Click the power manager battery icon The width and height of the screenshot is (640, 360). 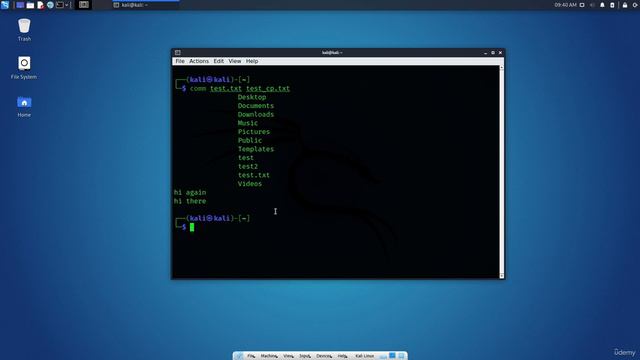pyautogui.click(x=612, y=5)
